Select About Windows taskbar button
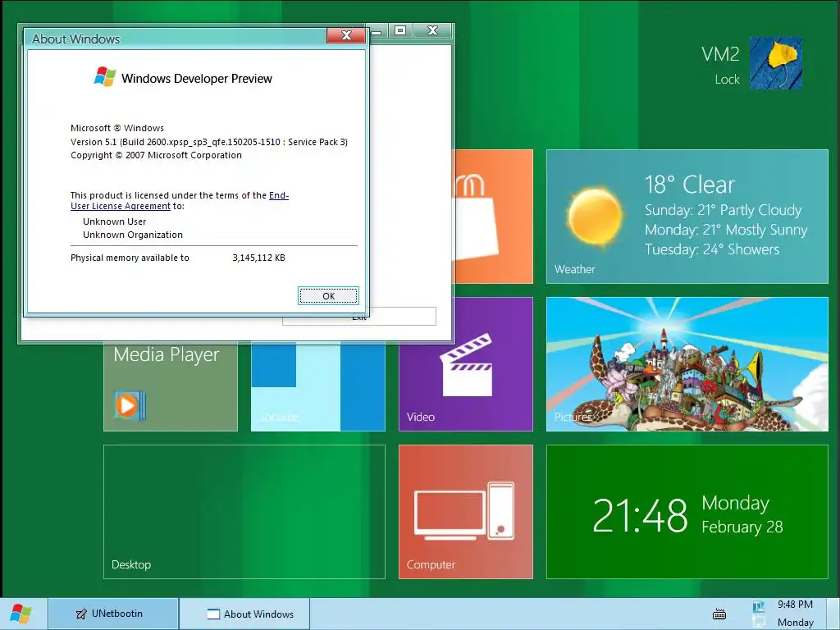This screenshot has height=630, width=840. coord(244,614)
